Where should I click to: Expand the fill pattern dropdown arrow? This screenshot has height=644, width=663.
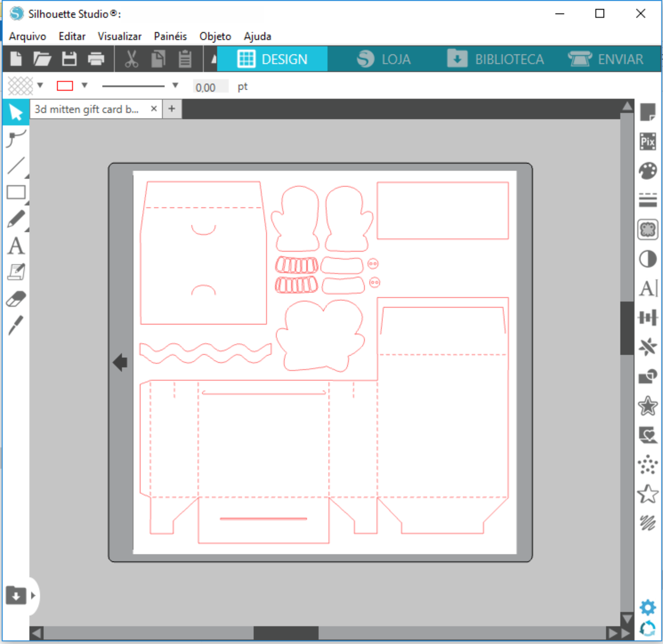(40, 85)
